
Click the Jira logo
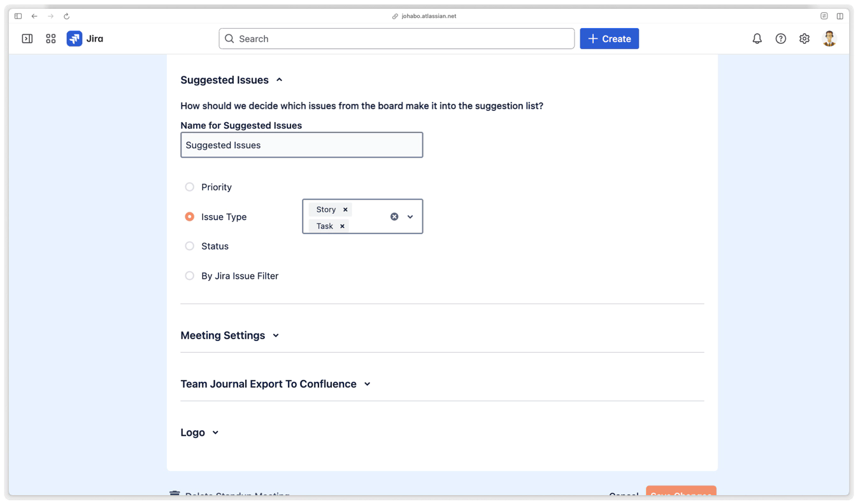[85, 39]
